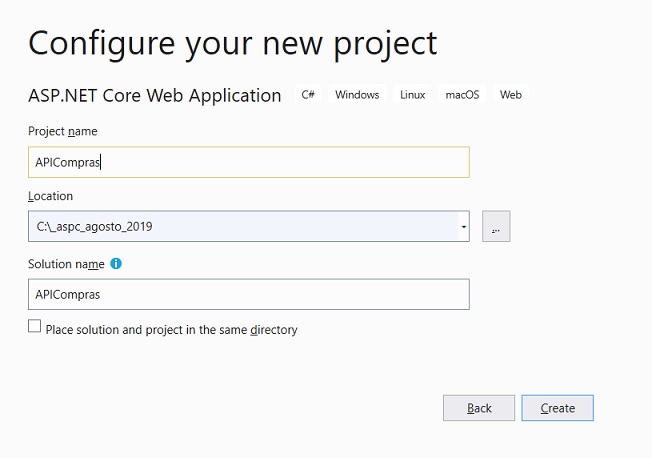This screenshot has width=652, height=458.
Task: Click the macOS tag
Action: [462, 95]
